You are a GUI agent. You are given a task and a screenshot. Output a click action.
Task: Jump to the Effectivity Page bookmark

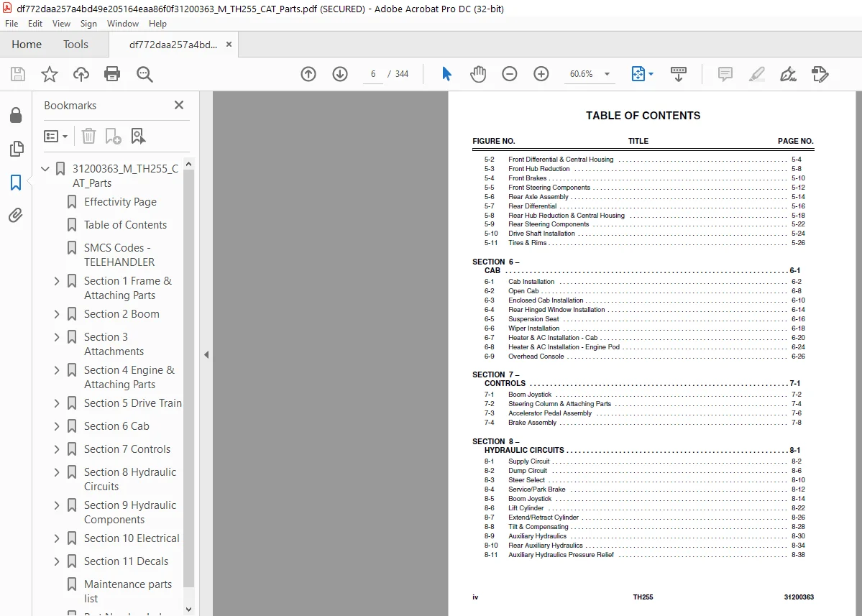coord(120,202)
